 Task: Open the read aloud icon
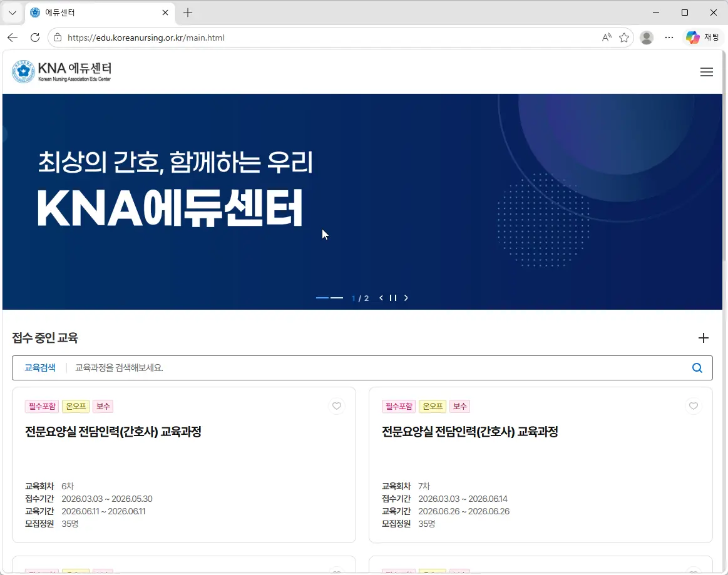click(x=607, y=38)
